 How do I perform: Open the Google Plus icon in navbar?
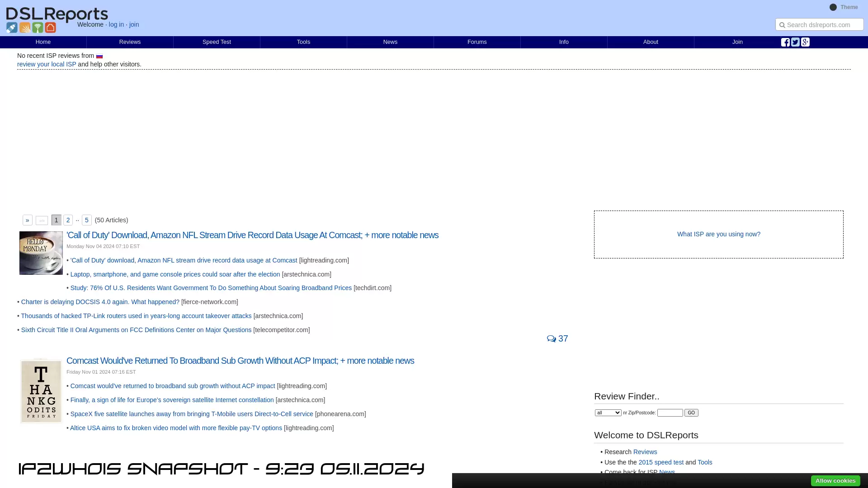pos(805,42)
